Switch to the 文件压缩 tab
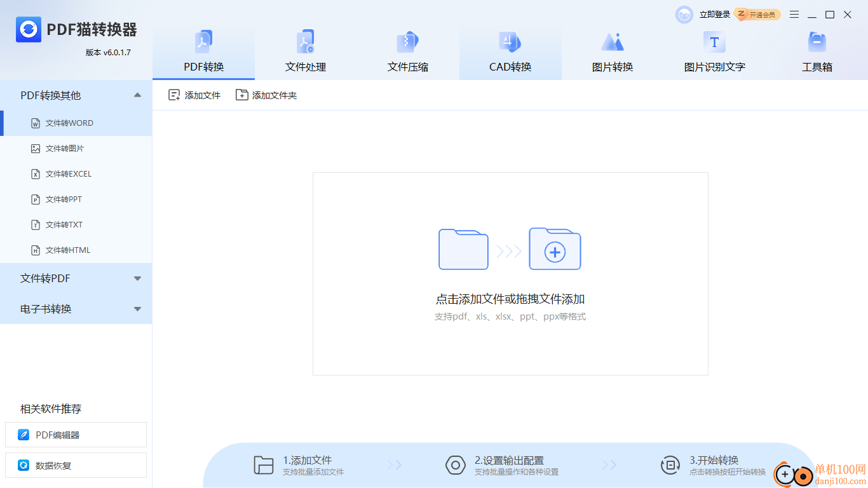This screenshot has width=868, height=488. tap(408, 54)
